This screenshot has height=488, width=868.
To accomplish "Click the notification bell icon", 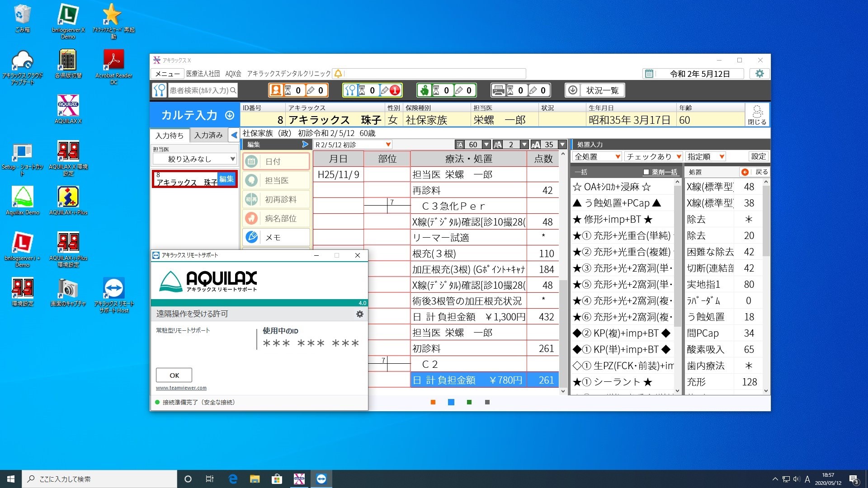I will pyautogui.click(x=338, y=74).
